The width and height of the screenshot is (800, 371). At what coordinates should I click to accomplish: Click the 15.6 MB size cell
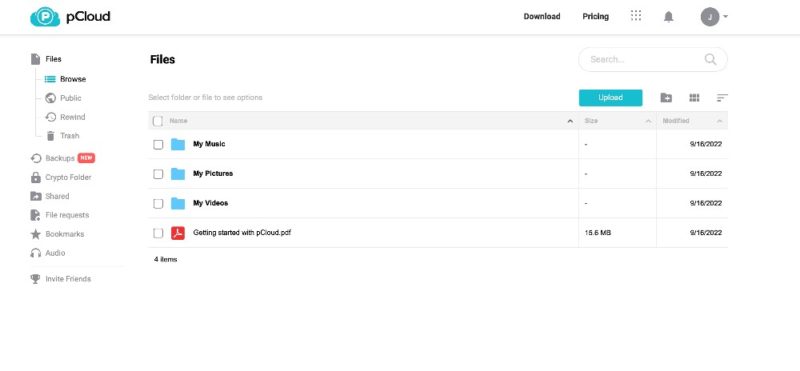pos(597,233)
